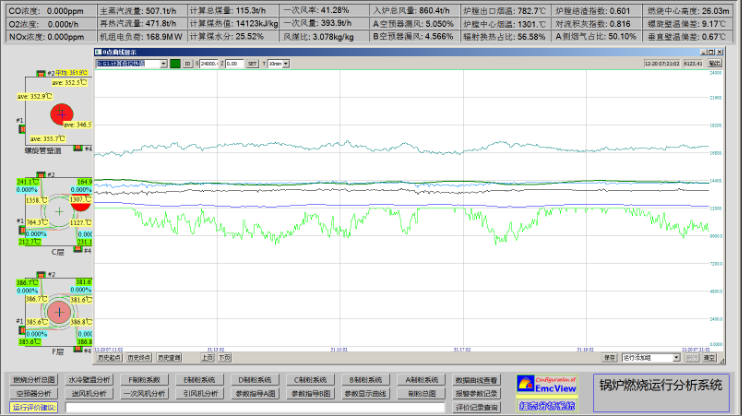This screenshot has width=742, height=416.
Task: Click the S scale input field showing 24000
Action: coord(209,63)
